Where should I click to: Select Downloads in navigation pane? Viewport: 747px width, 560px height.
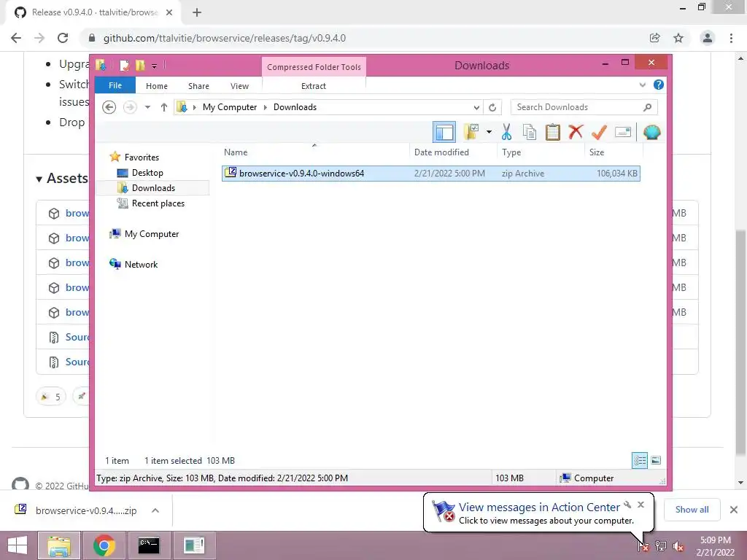(x=153, y=187)
